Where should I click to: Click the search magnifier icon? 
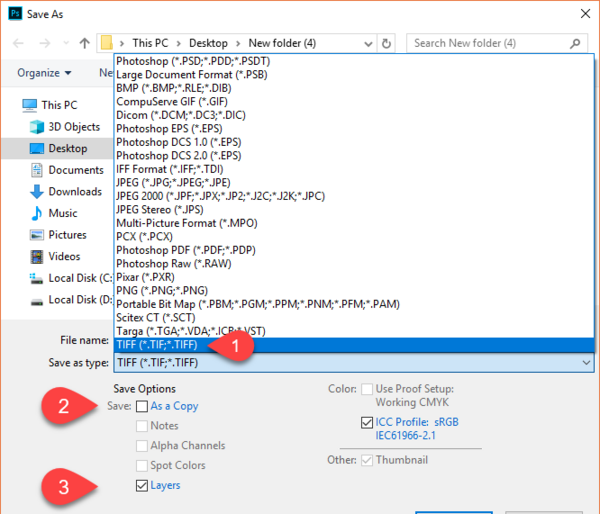575,44
